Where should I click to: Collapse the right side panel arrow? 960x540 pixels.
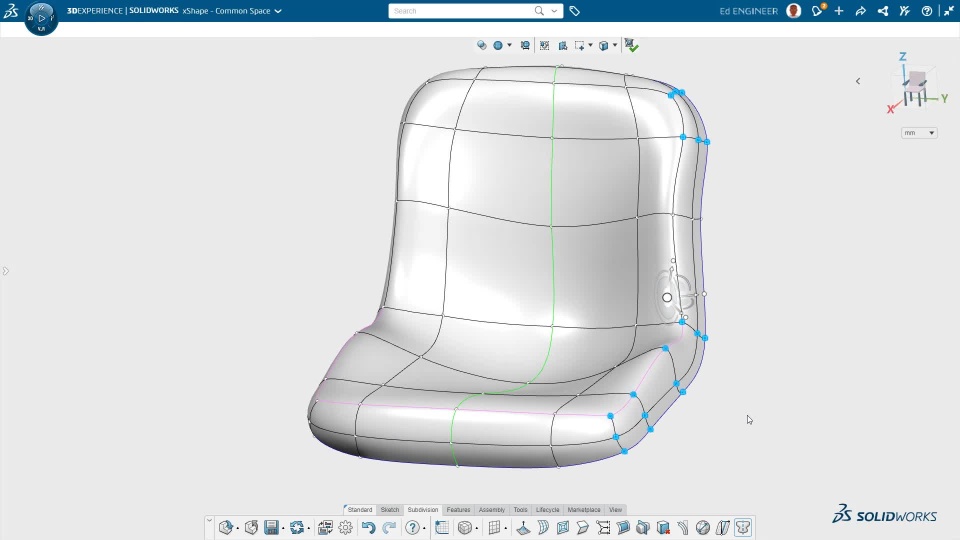coord(858,81)
